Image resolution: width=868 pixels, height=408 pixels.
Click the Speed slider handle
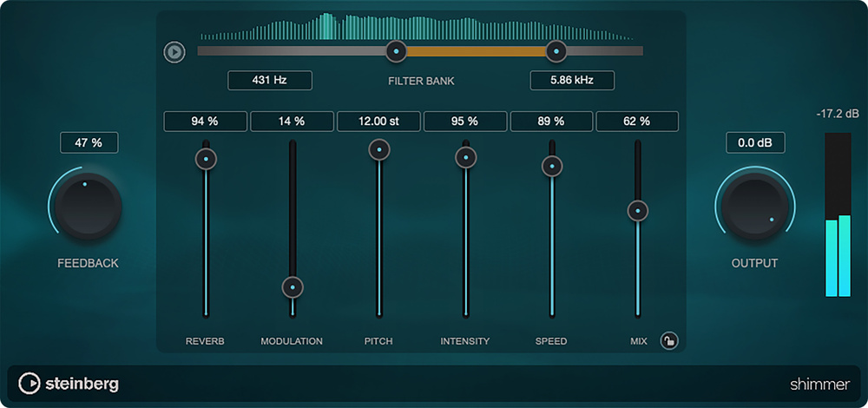(x=551, y=165)
